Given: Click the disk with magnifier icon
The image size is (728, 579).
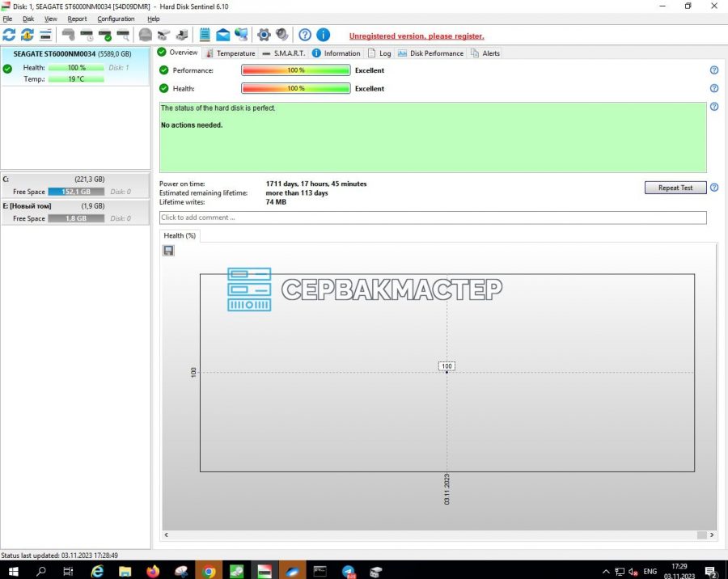Looking at the screenshot, I should click(124, 35).
